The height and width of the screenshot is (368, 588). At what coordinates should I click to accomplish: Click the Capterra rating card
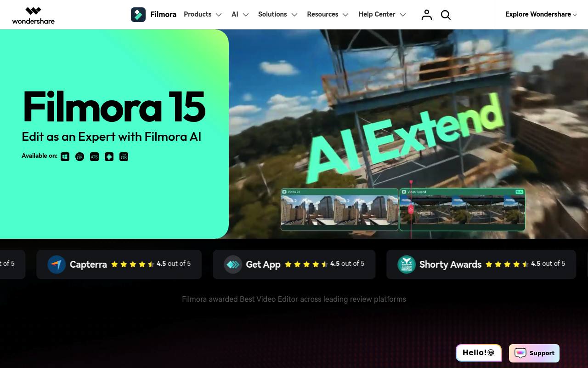[119, 264]
